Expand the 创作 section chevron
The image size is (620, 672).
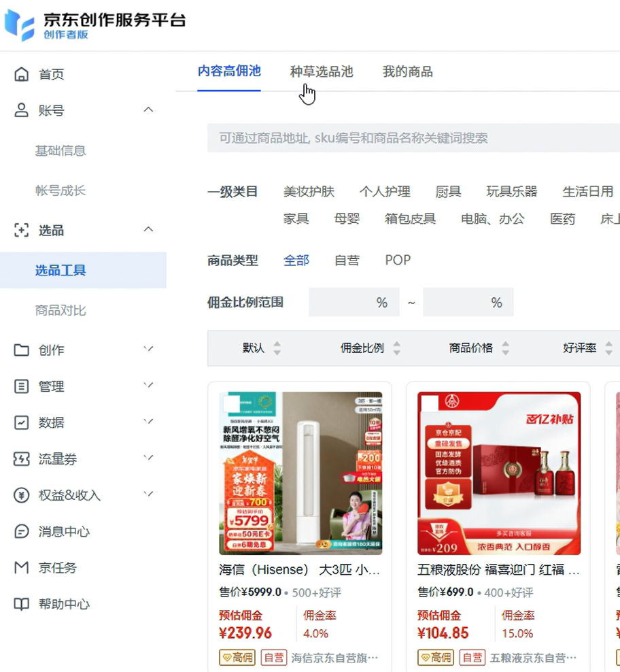148,349
